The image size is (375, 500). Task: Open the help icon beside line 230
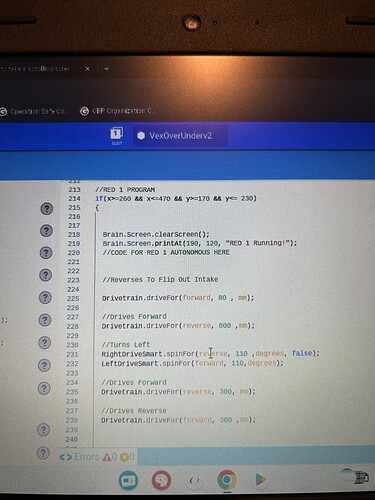coord(45,343)
